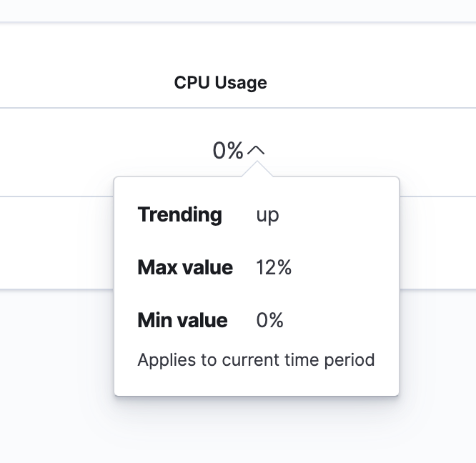Click 'Applies to current time period' note

256,359
